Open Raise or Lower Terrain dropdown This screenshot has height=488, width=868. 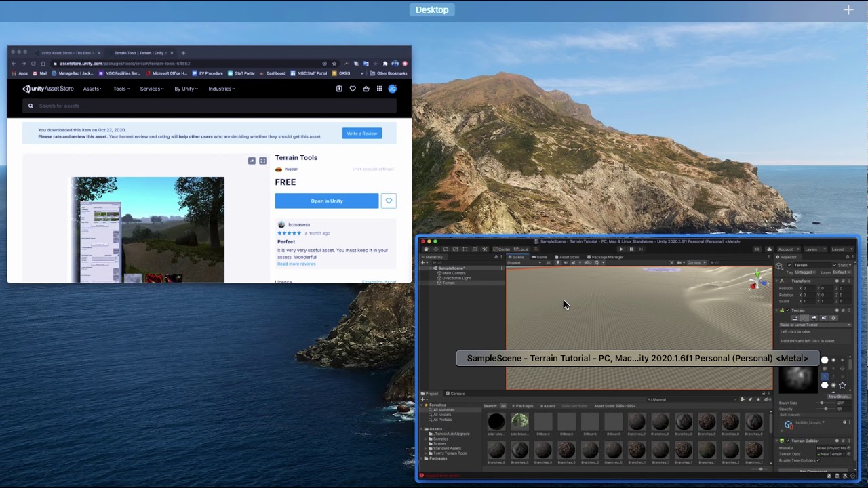[x=815, y=325]
